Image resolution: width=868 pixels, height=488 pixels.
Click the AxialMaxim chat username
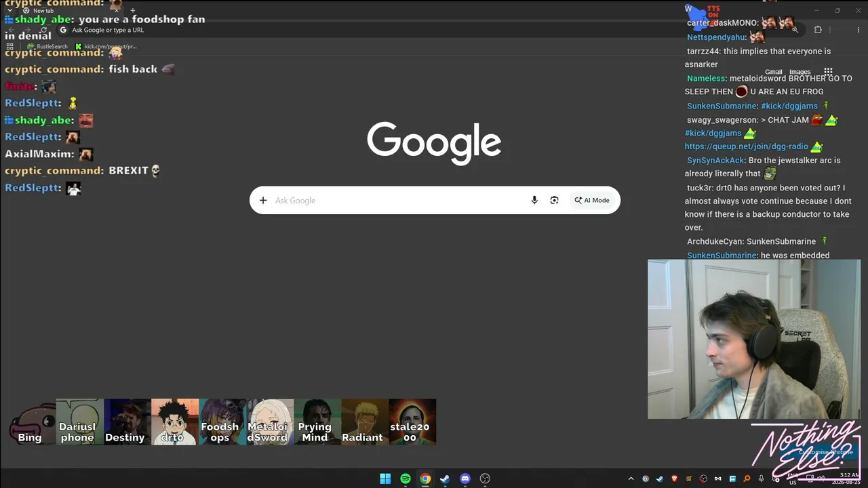37,154
